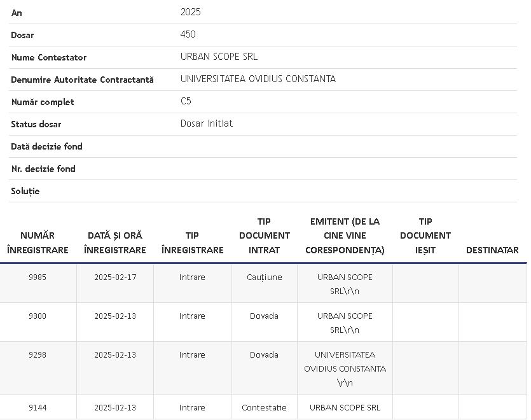The width and height of the screenshot is (531, 420).
Task: Click the Număr complet value C5
Action: (x=186, y=101)
